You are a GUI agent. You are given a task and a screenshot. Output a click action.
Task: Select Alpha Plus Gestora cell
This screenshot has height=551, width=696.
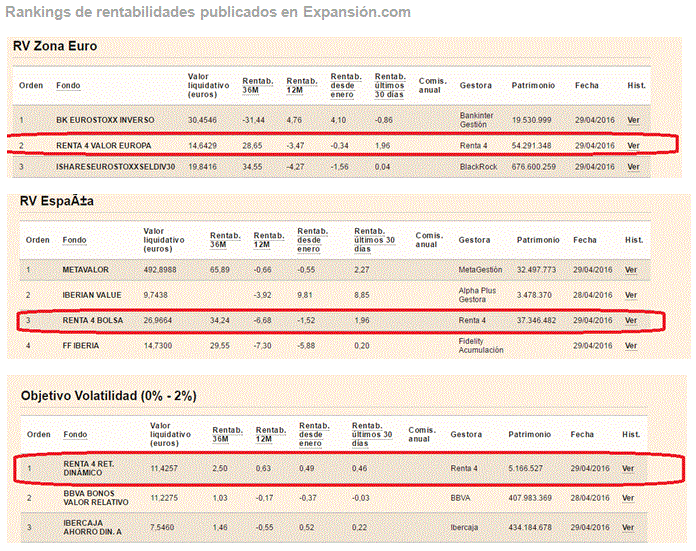pyautogui.click(x=477, y=295)
